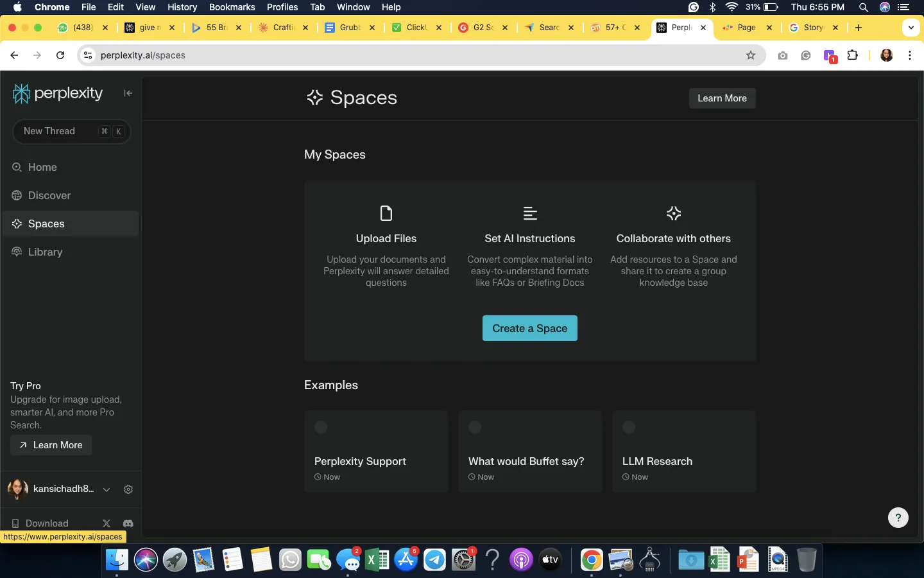Image resolution: width=924 pixels, height=578 pixels.
Task: Open Spotlight search in the menu bar
Action: click(864, 7)
